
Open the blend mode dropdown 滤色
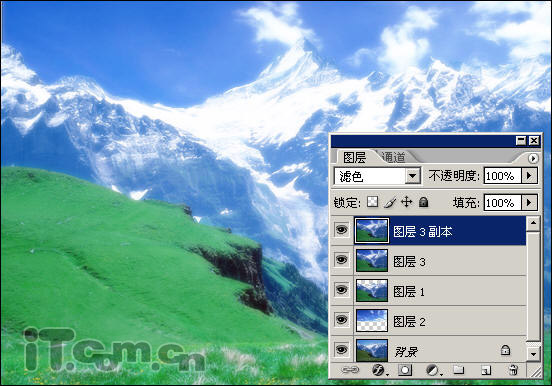click(377, 176)
